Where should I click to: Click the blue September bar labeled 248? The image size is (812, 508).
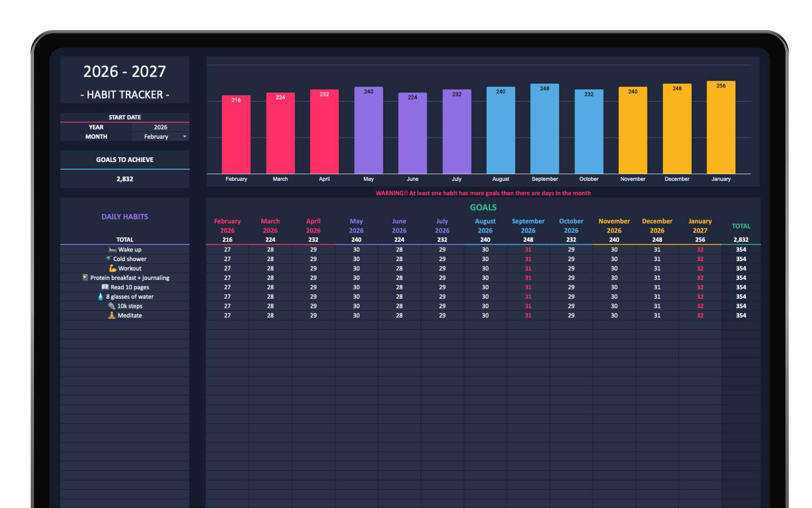tap(545, 129)
